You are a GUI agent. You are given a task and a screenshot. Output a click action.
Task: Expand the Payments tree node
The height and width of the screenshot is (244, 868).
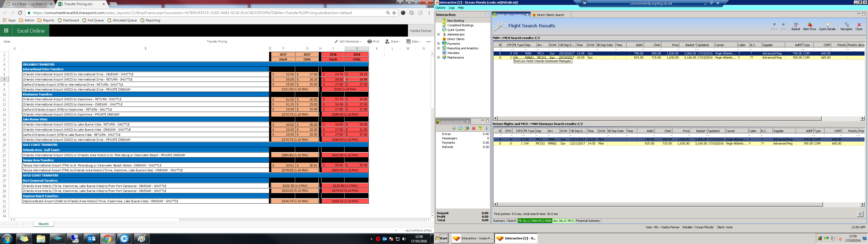(438, 43)
